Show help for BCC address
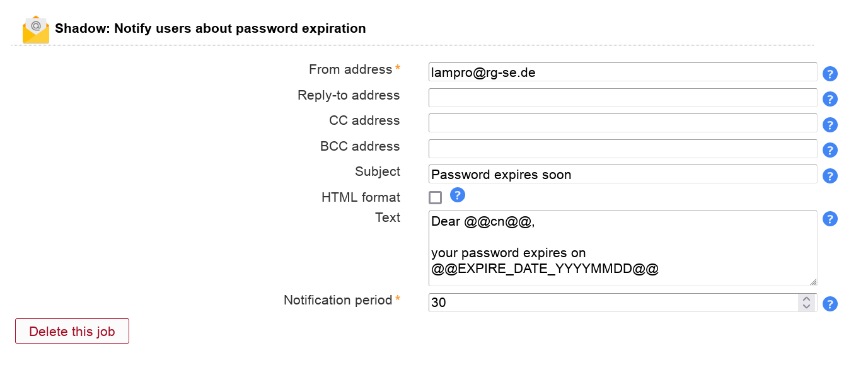 point(830,150)
